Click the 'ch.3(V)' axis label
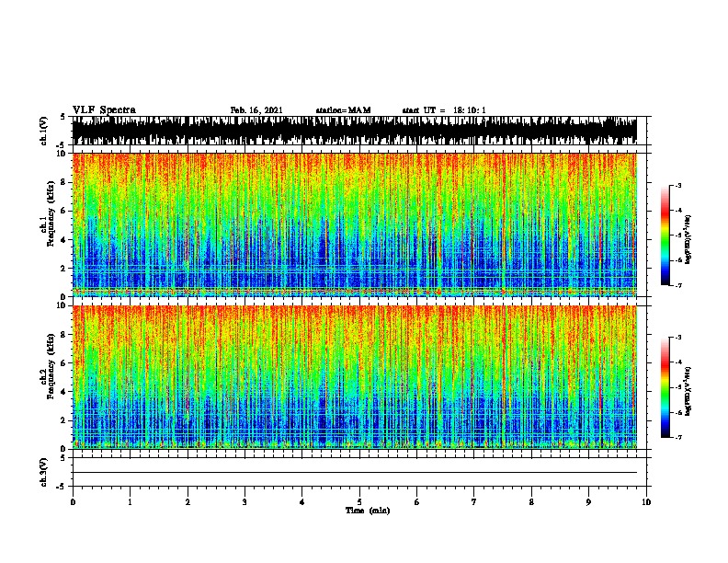The width and height of the screenshot is (728, 563). click(x=44, y=472)
